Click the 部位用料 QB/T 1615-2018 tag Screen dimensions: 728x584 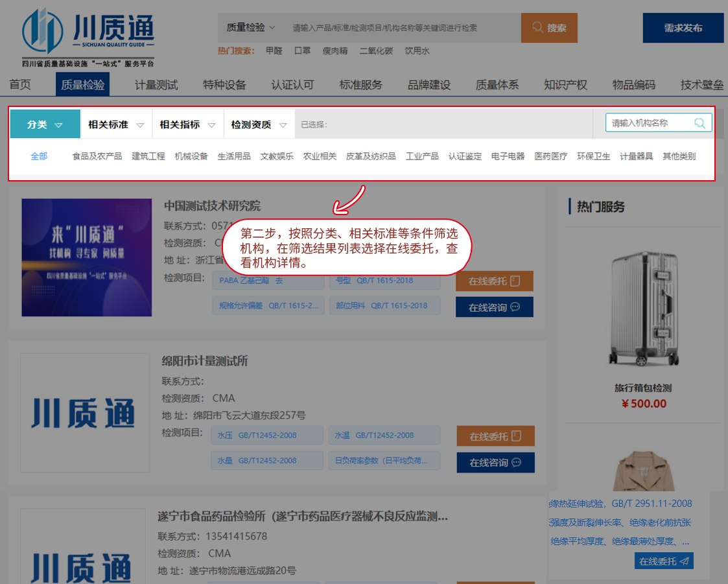coord(385,305)
